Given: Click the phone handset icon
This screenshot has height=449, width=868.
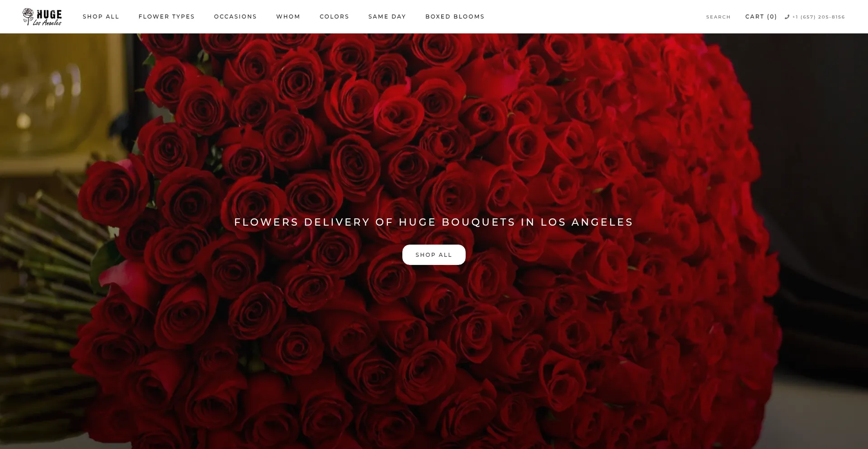Looking at the screenshot, I should 787,17.
